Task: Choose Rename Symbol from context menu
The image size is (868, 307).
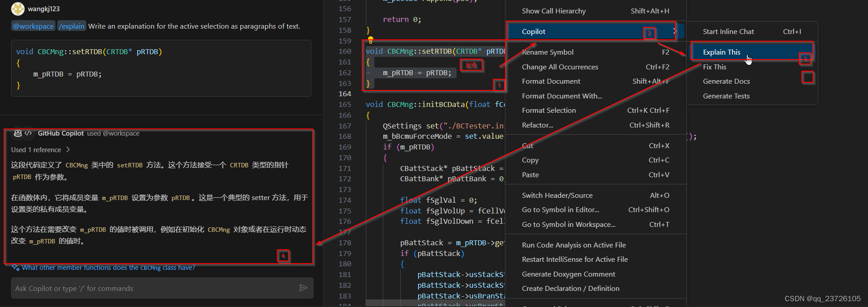Action: point(596,52)
